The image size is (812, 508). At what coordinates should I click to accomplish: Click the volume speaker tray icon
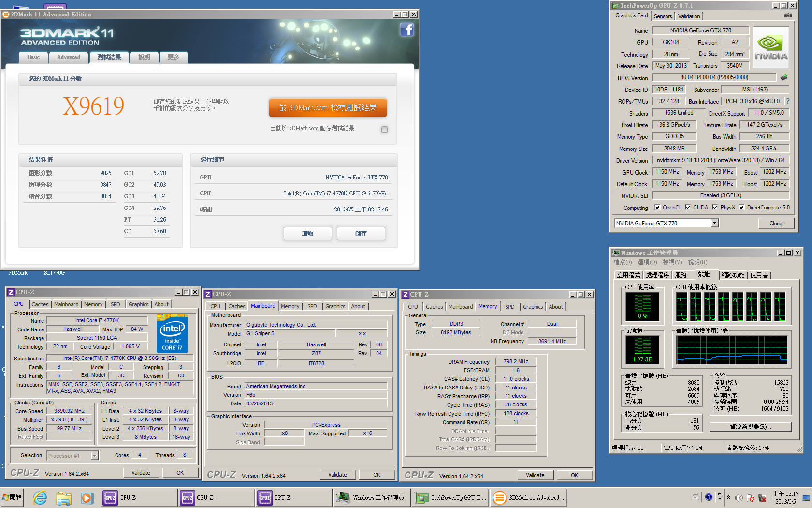(x=739, y=497)
